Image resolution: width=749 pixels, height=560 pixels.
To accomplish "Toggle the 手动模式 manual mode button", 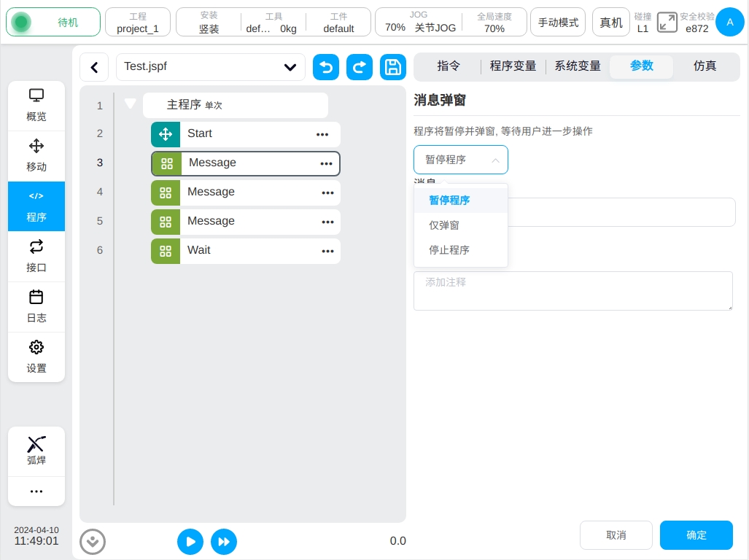I will pos(558,23).
